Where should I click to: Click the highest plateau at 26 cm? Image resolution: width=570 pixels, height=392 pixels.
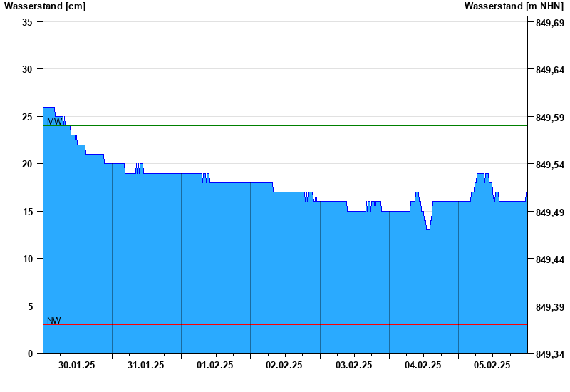[48, 108]
